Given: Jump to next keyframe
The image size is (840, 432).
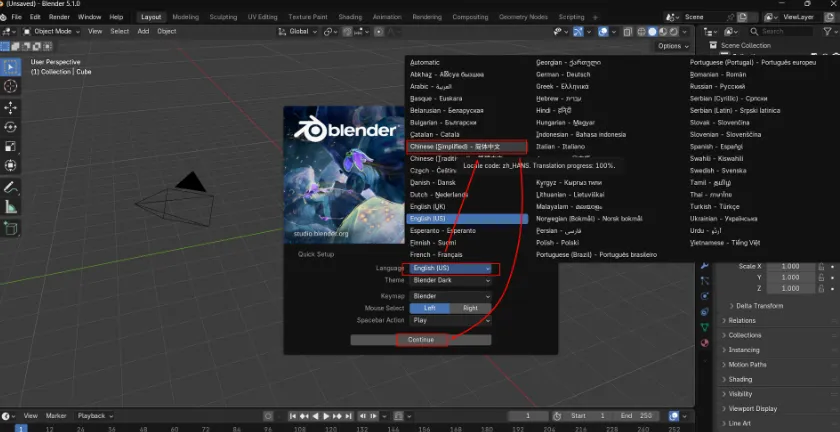Looking at the screenshot, I should (338, 416).
